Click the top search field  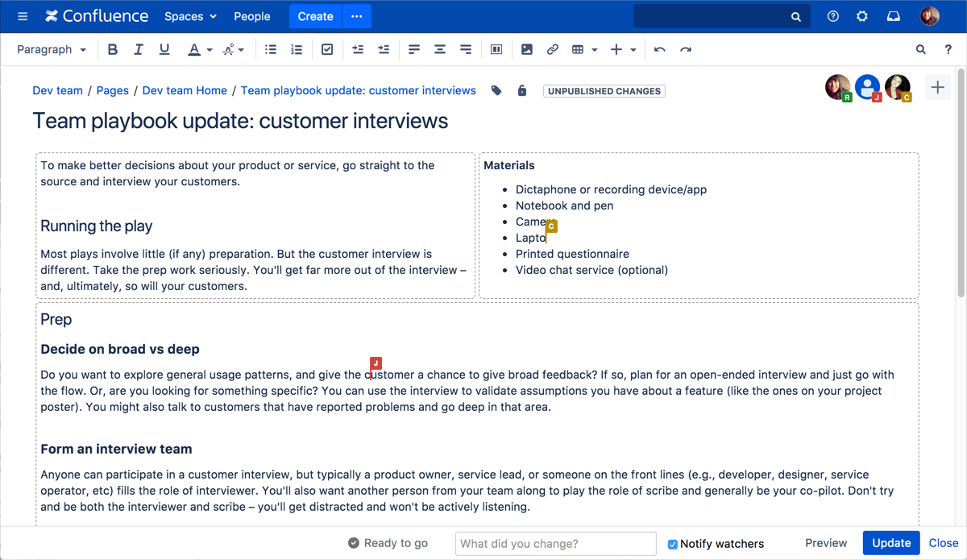(x=720, y=16)
